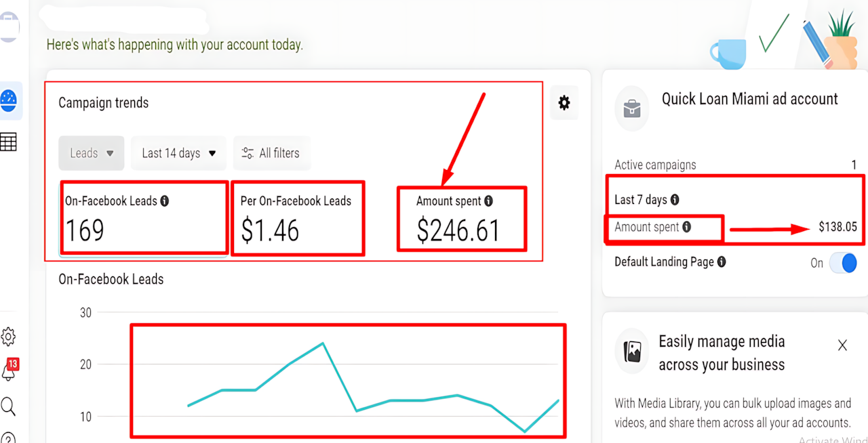Open the Campaigns table icon in sidebar
The height and width of the screenshot is (443, 868).
tap(9, 142)
